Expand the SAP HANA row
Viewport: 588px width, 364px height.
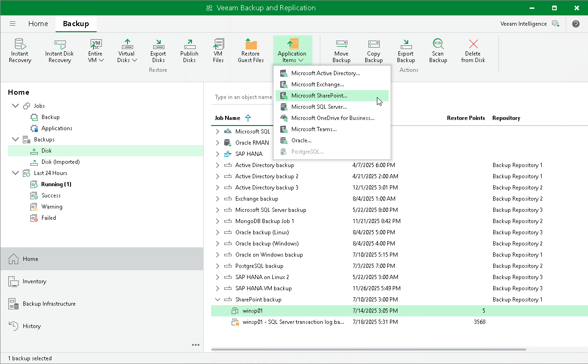(217, 154)
